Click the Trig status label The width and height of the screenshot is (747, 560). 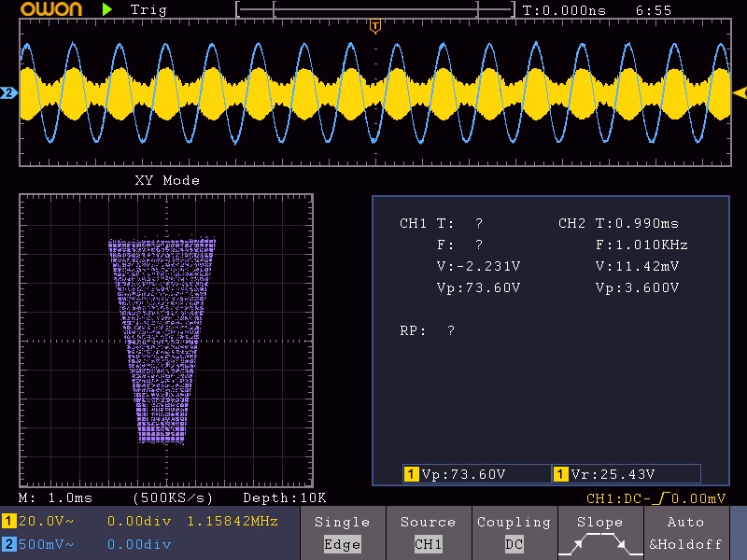(x=148, y=9)
